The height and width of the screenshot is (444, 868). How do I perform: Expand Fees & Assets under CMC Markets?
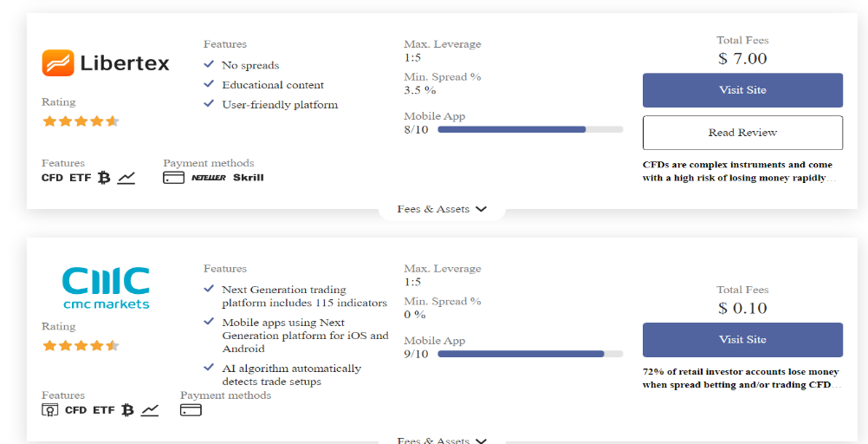click(x=442, y=441)
